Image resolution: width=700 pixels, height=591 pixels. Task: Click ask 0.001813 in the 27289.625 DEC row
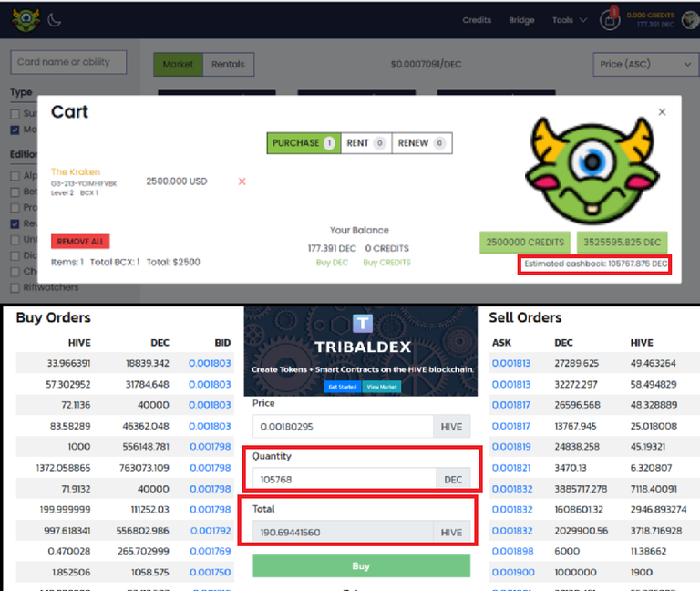click(511, 363)
